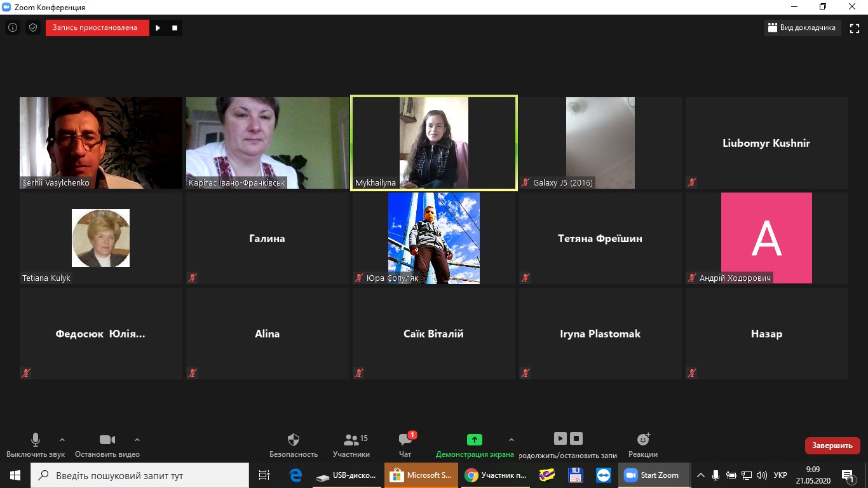Viewport: 868px width, 488px height.
Task: Click the name Назар
Action: click(766, 334)
